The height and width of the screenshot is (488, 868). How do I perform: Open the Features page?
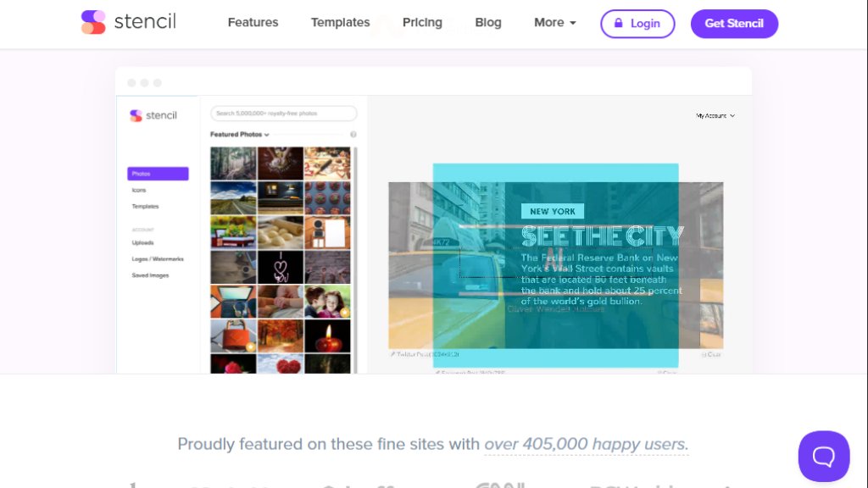tap(253, 23)
